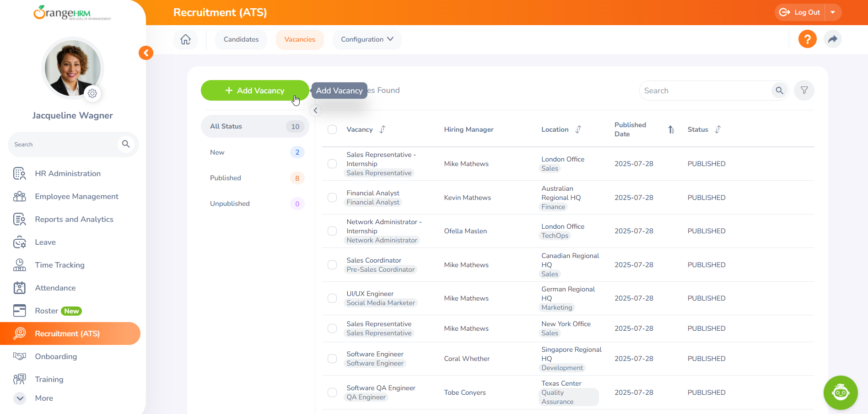Click the home icon in navigation bar
Screen dimensions: 868x414
click(185, 39)
